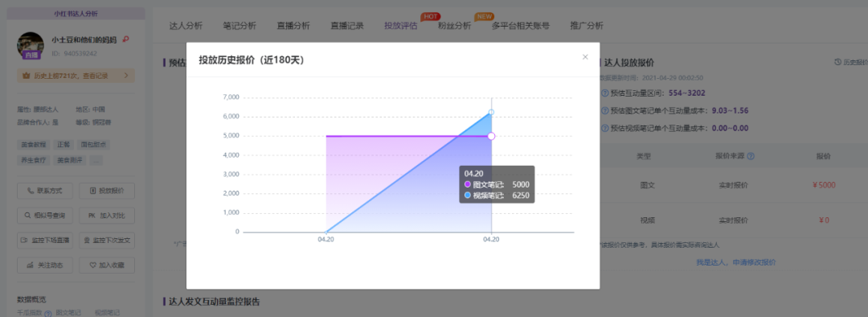Expand more tags with the ... button
Screen dimensions: 868x317
[96, 160]
